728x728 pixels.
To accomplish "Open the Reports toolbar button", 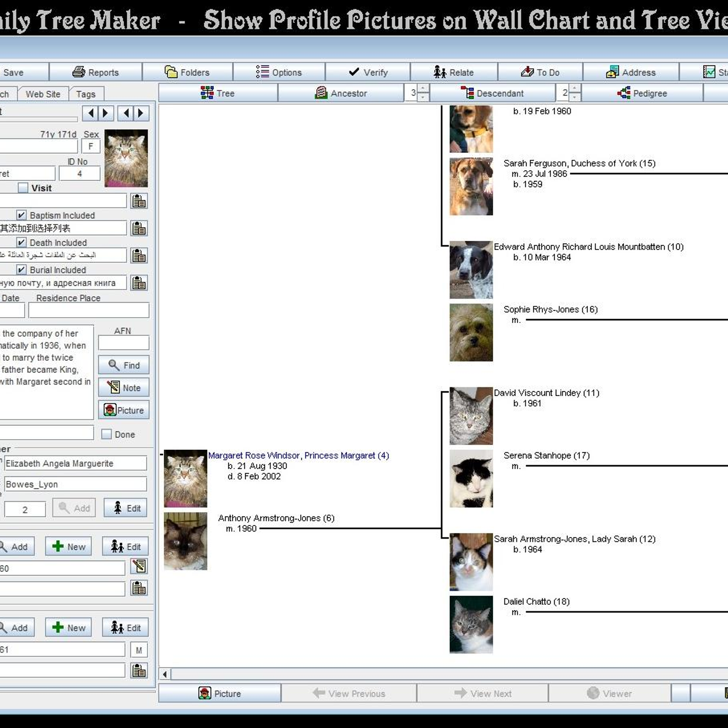I will coord(96,72).
